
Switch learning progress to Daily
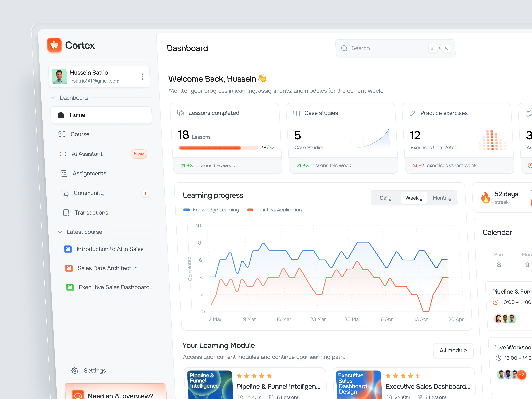coord(385,198)
